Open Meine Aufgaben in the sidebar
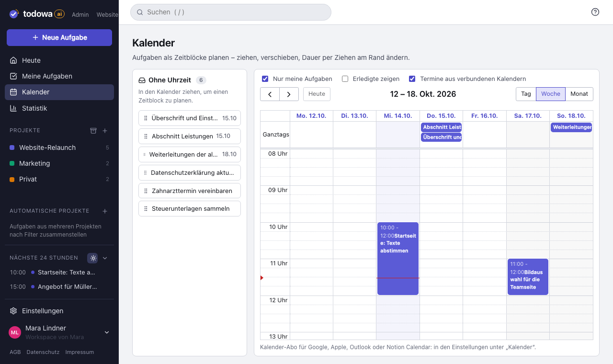613x364 pixels. [59, 76]
